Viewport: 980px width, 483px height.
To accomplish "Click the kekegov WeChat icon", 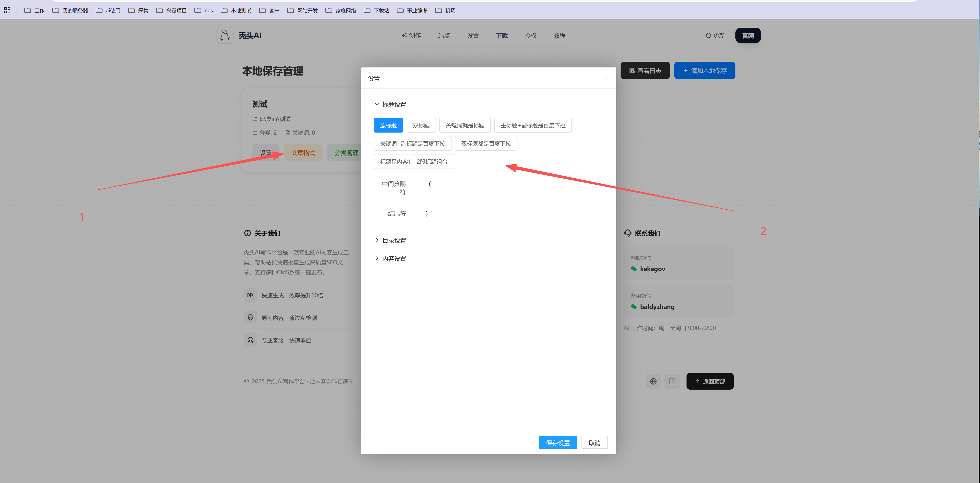I will pos(634,269).
